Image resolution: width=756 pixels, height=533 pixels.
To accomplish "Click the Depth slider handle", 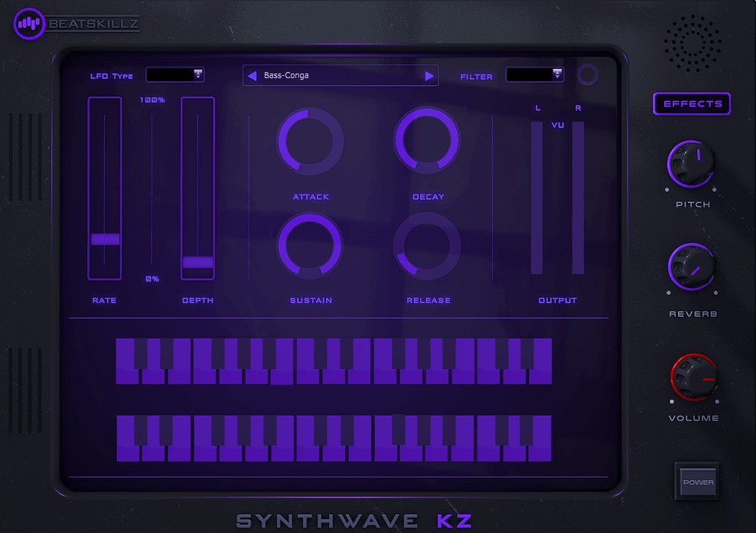I will [x=198, y=262].
